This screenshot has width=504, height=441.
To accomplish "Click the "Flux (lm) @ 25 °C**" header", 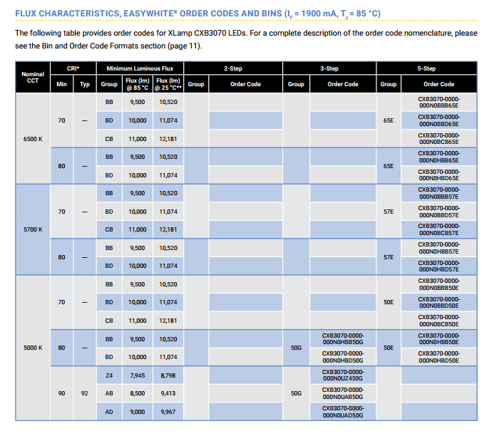I will 168,84.
